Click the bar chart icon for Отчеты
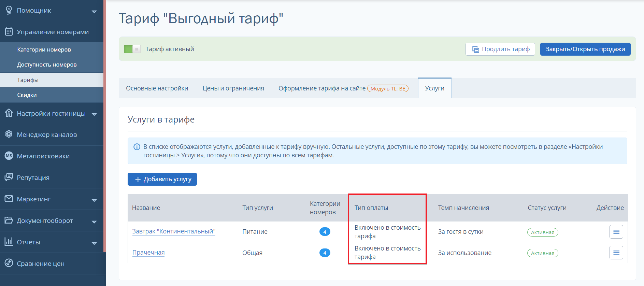This screenshot has height=286, width=644. point(9,242)
